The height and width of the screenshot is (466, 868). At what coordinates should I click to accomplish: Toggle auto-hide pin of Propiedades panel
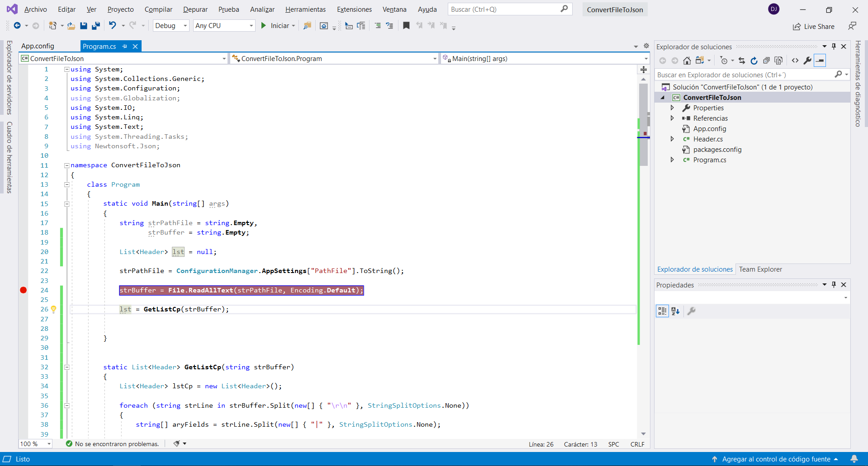click(834, 285)
